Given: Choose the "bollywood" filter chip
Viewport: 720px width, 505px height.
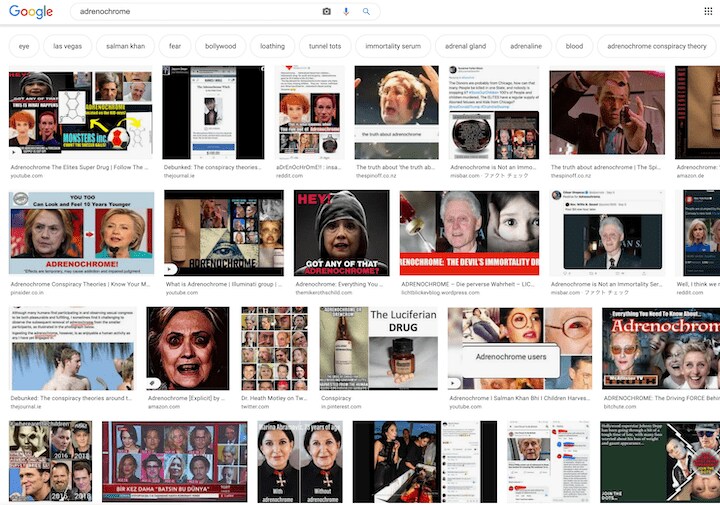Looking at the screenshot, I should click(x=220, y=46).
